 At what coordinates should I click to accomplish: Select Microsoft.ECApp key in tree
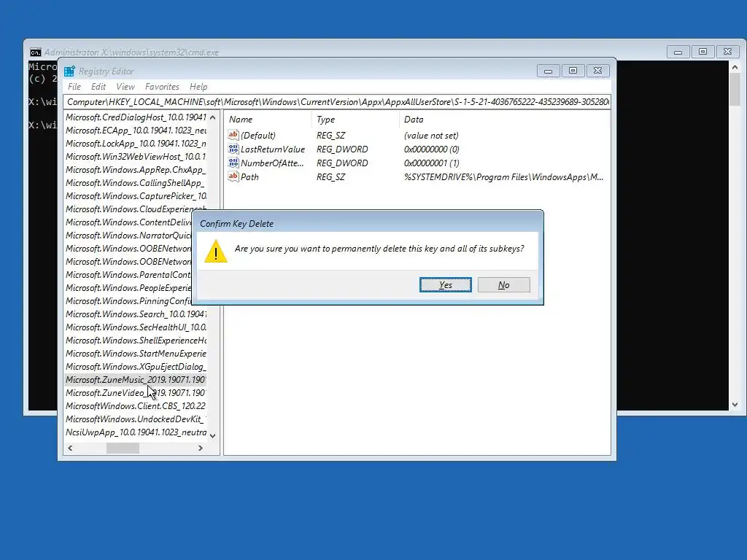(x=136, y=130)
